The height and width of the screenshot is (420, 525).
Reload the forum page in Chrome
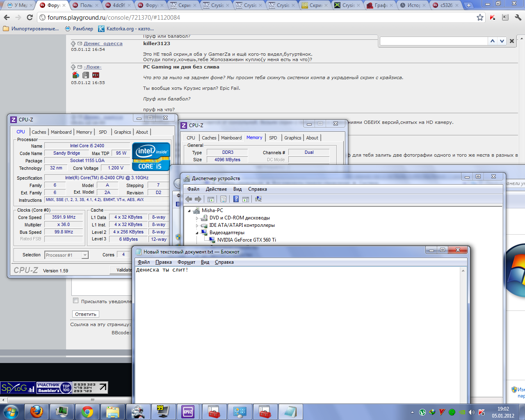30,18
